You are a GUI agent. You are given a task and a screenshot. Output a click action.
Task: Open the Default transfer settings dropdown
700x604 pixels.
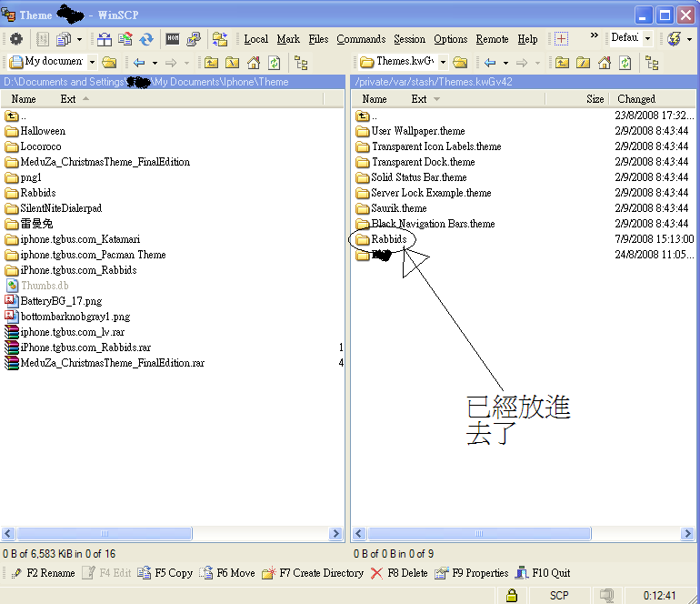[x=648, y=39]
